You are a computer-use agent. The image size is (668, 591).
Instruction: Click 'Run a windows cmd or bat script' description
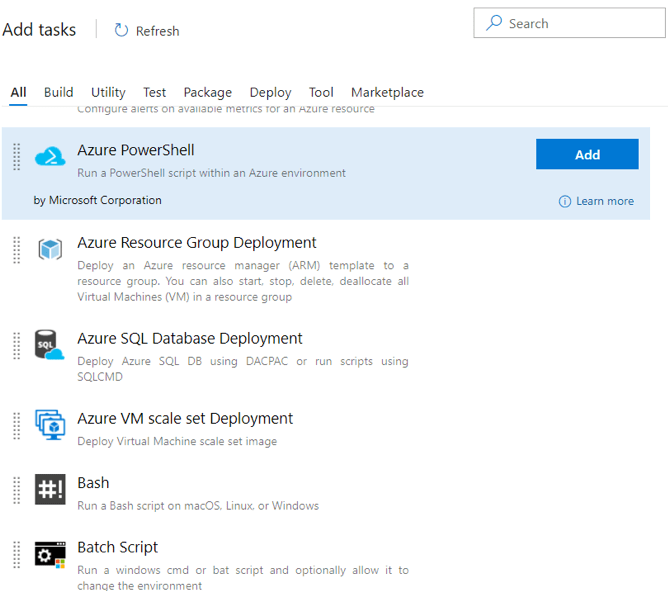243,577
